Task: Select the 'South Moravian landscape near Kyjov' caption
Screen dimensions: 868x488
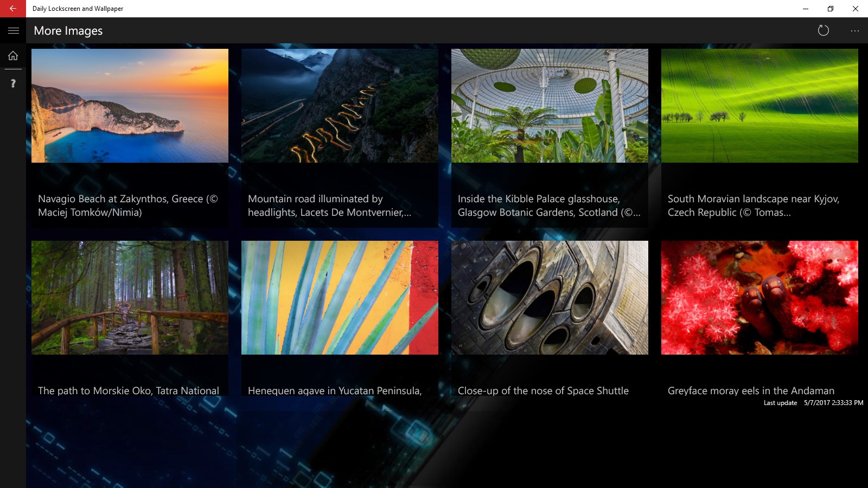Action: coord(754,206)
